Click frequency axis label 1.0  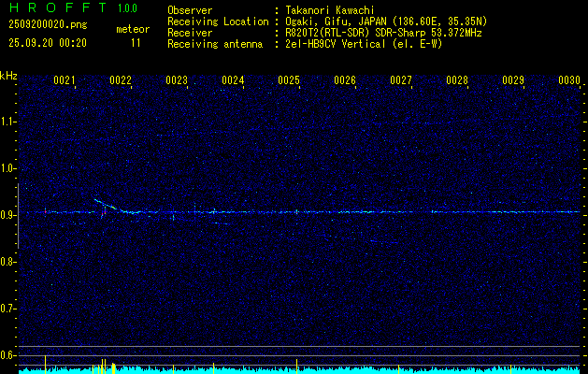click(x=7, y=168)
